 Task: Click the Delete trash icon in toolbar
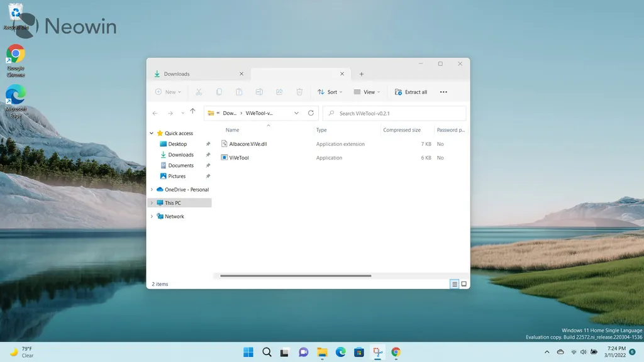299,92
